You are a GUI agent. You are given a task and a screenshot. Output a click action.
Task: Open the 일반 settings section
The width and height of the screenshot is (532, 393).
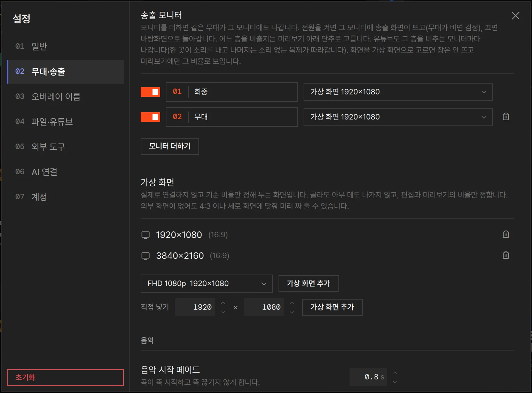pos(65,46)
